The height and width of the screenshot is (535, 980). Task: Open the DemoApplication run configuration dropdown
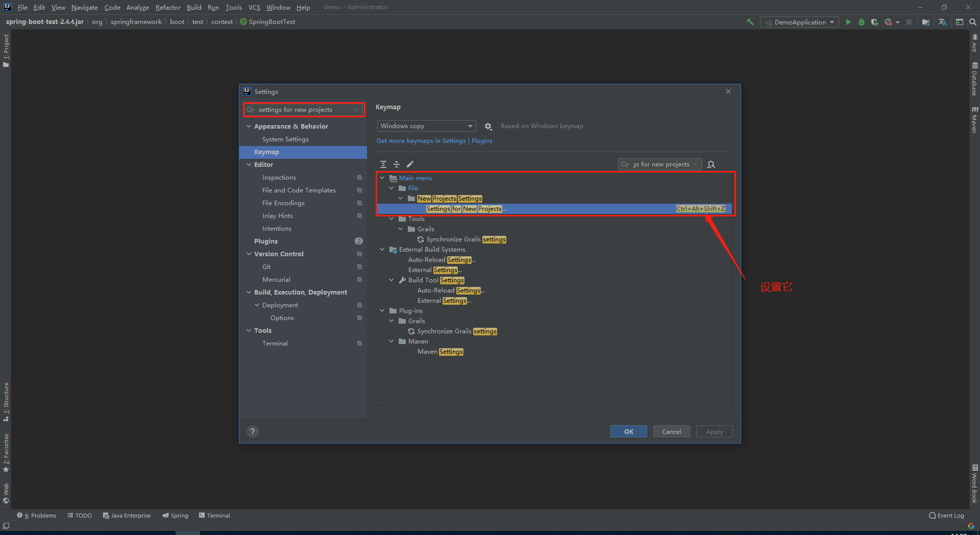[799, 22]
